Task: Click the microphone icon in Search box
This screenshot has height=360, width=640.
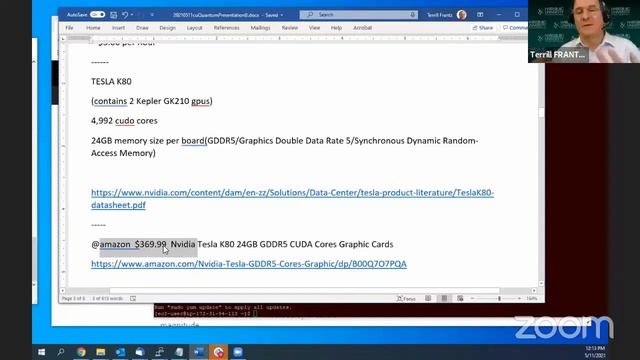Action: [412, 15]
